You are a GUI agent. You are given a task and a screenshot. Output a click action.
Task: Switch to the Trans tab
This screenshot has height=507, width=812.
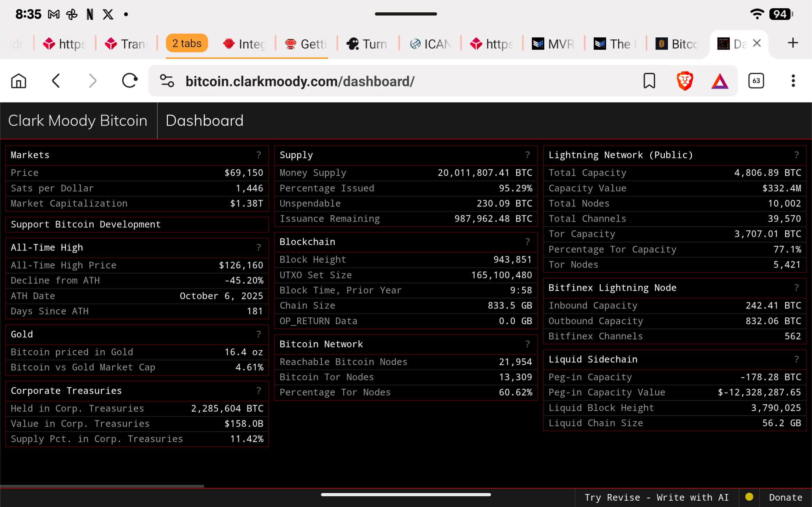(126, 44)
